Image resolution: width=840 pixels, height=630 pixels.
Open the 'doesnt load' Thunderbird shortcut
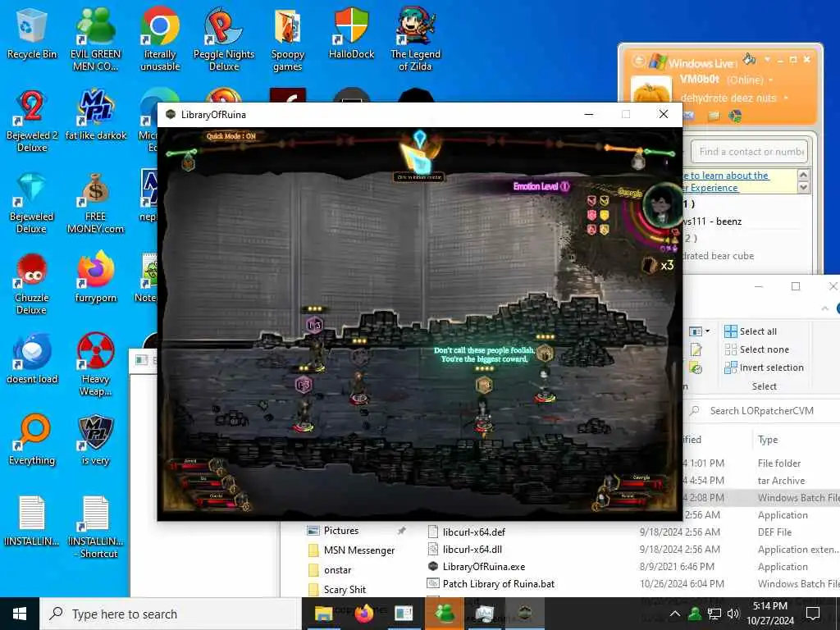pos(32,359)
